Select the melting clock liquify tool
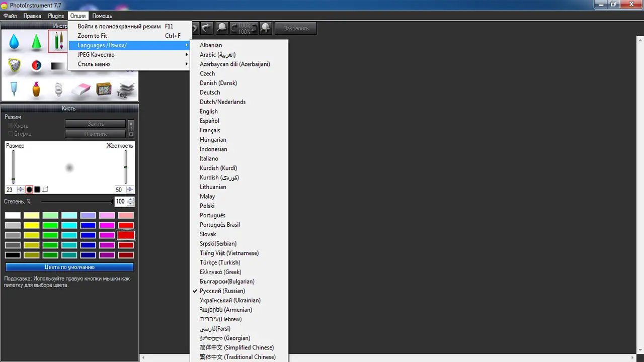644x362 pixels. click(x=14, y=65)
